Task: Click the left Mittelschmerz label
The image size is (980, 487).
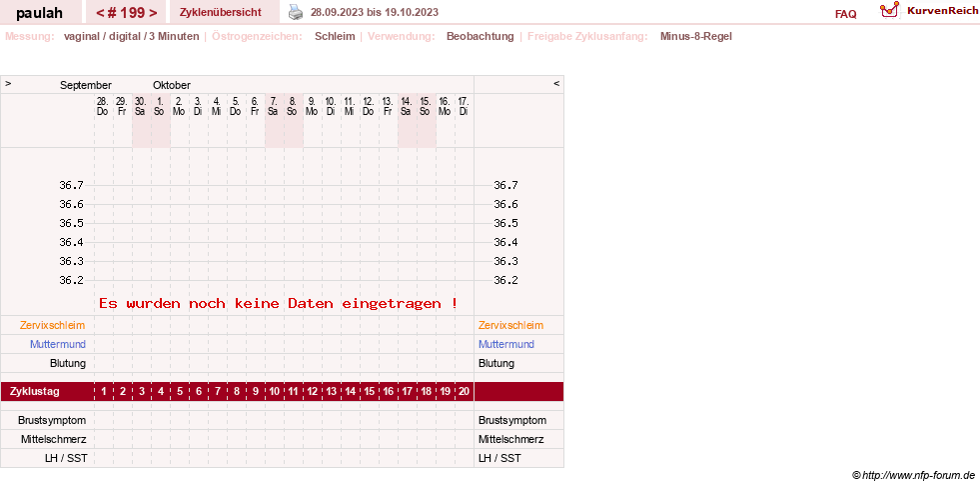Action: (53, 439)
